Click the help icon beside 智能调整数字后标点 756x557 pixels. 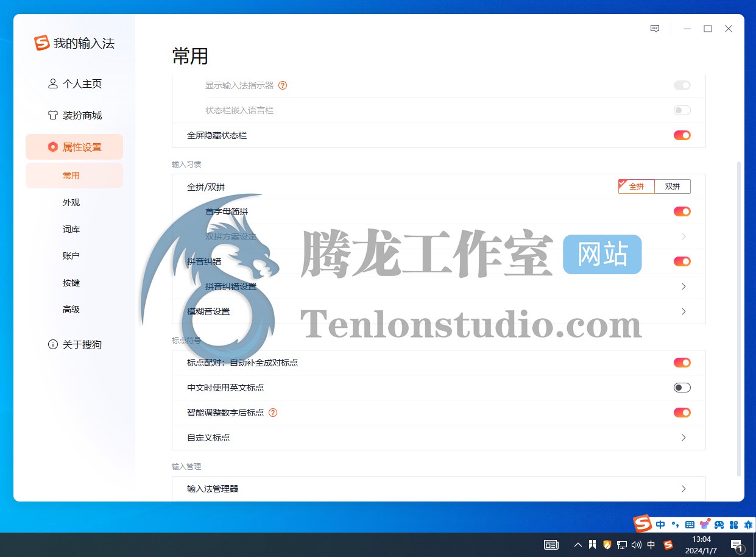273,413
